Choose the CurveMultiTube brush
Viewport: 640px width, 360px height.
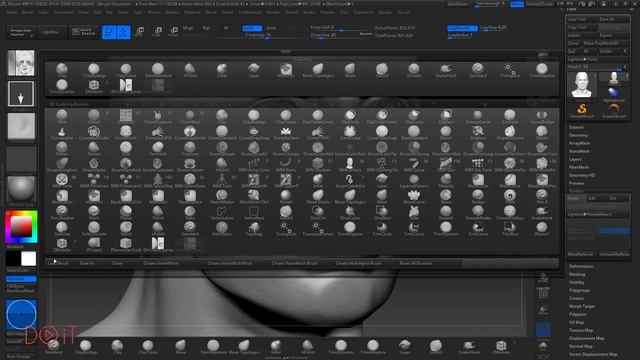click(94, 133)
